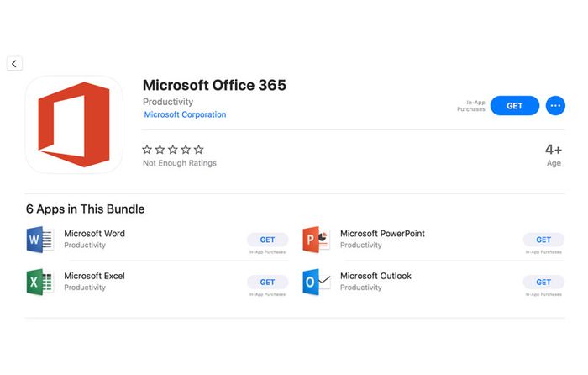The height and width of the screenshot is (375, 588).
Task: Click the Microsoft Word title text
Action: [x=94, y=234]
